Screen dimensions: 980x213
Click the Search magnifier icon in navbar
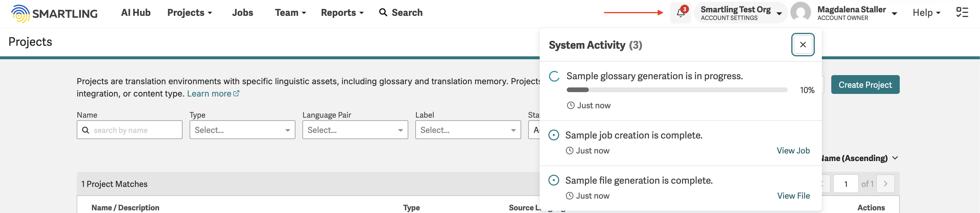pyautogui.click(x=383, y=13)
